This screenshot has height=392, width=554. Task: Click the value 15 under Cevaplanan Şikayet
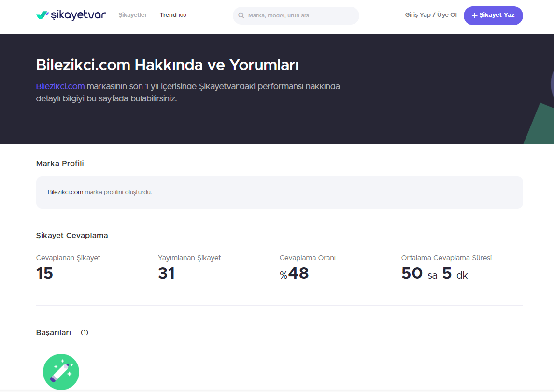point(44,273)
